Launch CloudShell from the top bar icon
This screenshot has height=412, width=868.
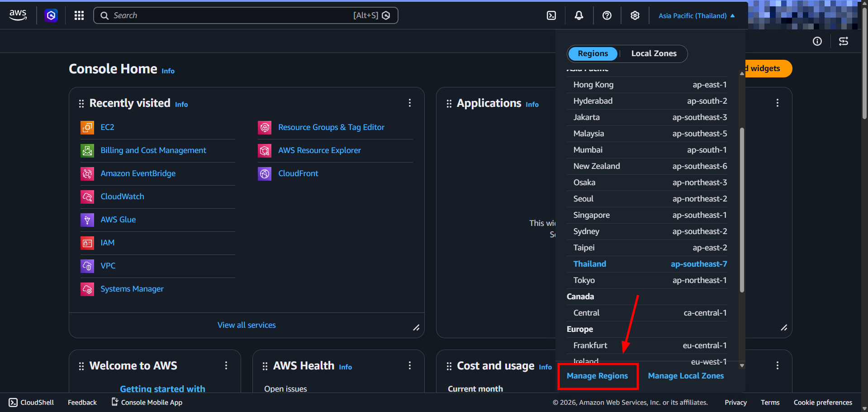pos(551,15)
